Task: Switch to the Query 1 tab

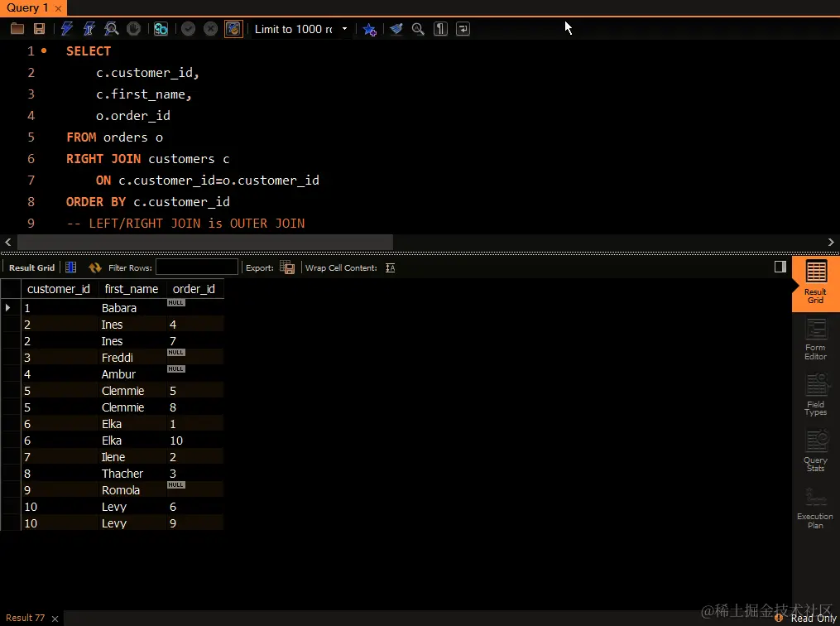Action: pyautogui.click(x=26, y=7)
